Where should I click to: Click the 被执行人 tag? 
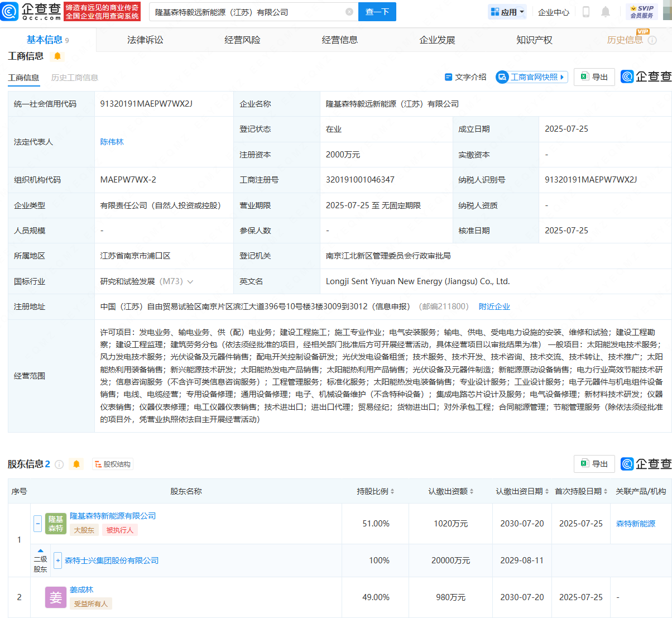[x=120, y=530]
